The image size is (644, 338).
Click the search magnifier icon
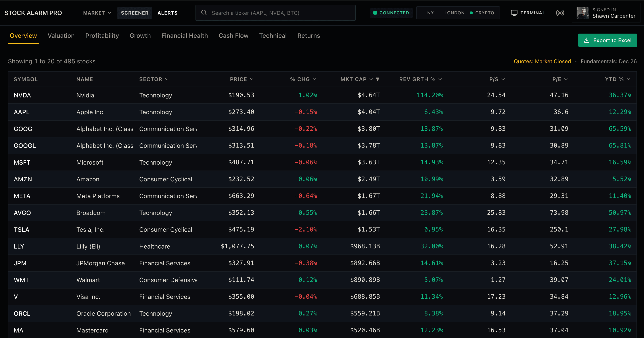(204, 13)
